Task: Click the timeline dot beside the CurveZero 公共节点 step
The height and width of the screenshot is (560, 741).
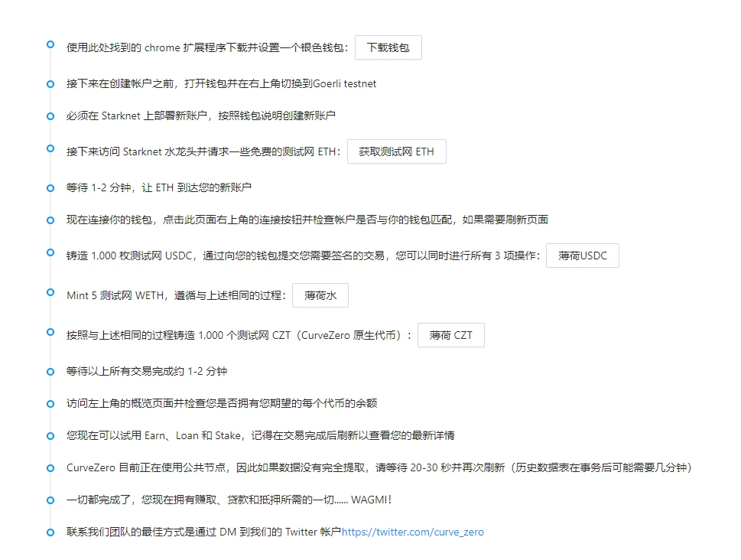Action: [50, 468]
